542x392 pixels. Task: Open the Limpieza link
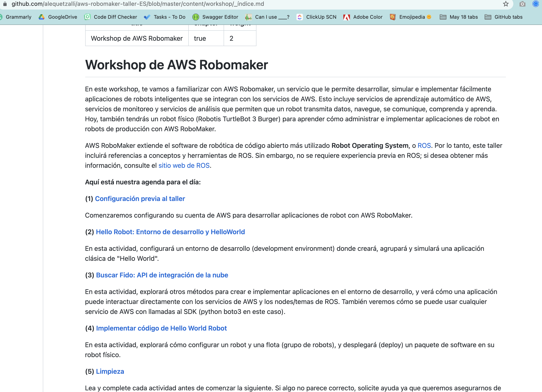click(x=110, y=371)
